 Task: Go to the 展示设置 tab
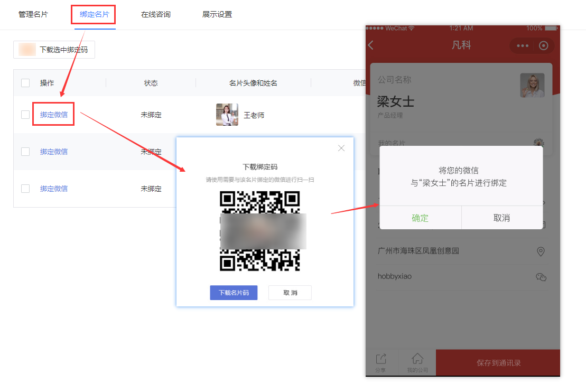point(217,15)
